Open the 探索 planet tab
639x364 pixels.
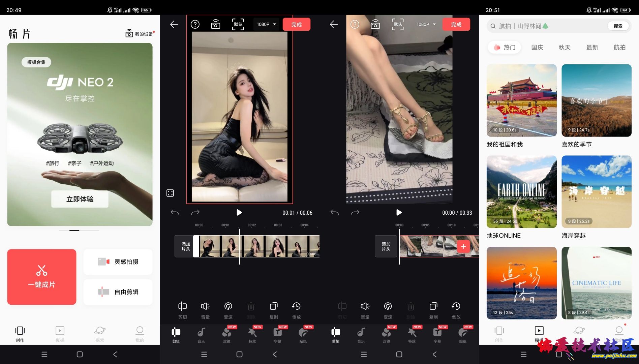pos(100,334)
